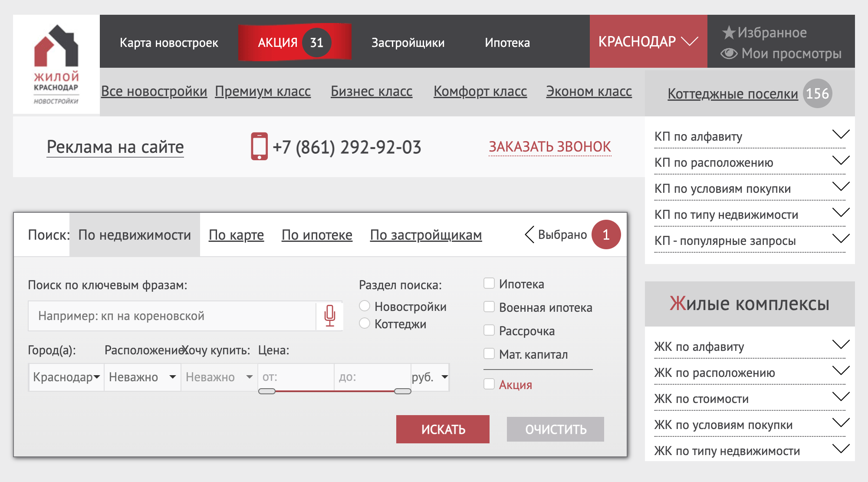Click the eye icon beside Мои просмотры
The width and height of the screenshot is (868, 482).
(x=729, y=53)
